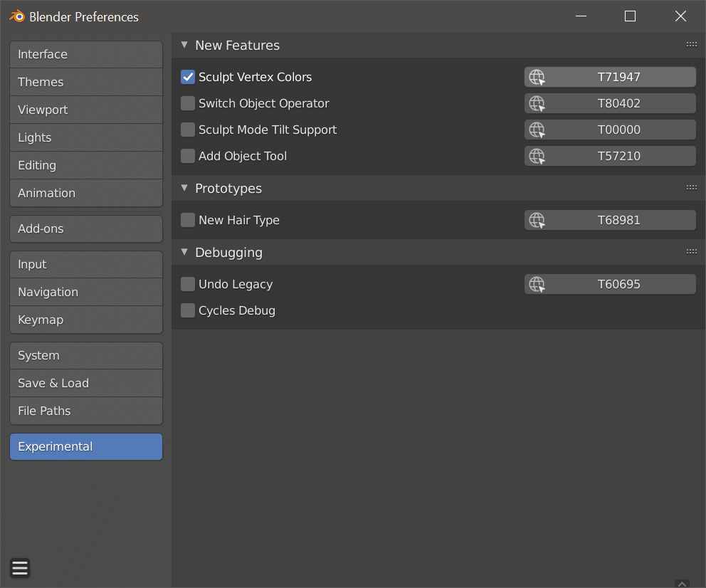Collapse the New Features panel
Viewport: 706px width, 588px height.
point(184,45)
